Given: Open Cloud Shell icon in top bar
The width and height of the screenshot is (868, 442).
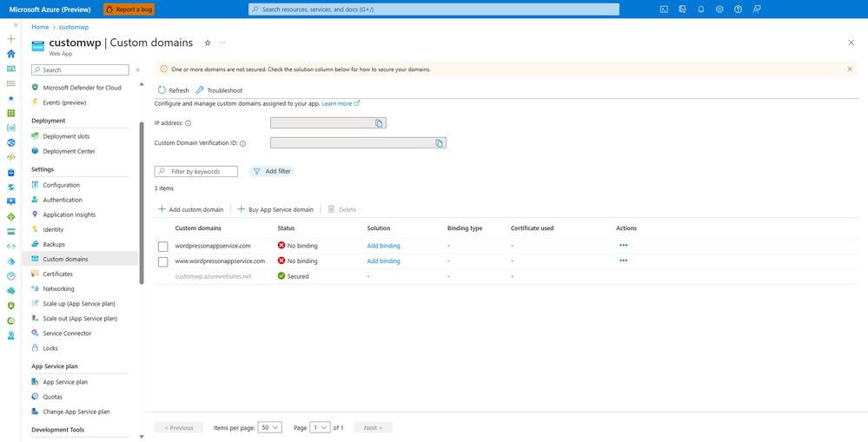Looking at the screenshot, I should (x=664, y=10).
